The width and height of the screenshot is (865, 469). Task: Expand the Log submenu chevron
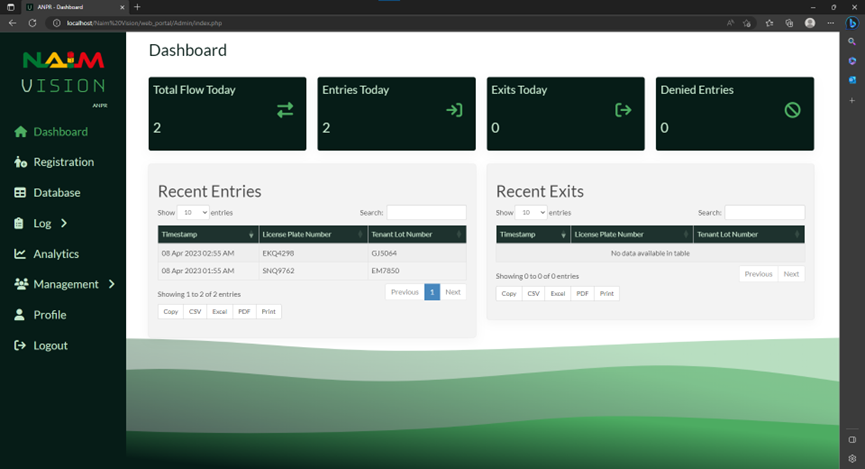[64, 223]
